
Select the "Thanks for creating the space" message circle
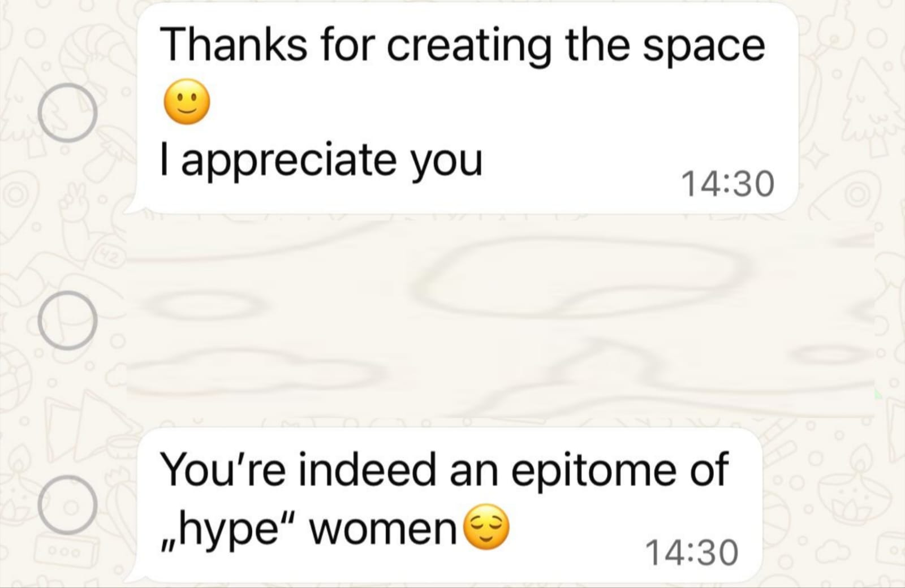click(x=67, y=113)
